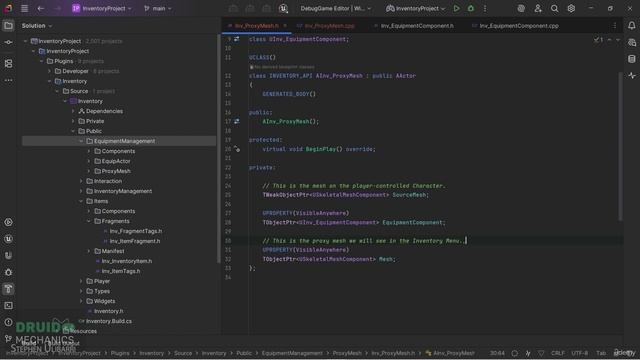Open the InventoryProject solution dropdown

pos(102,8)
